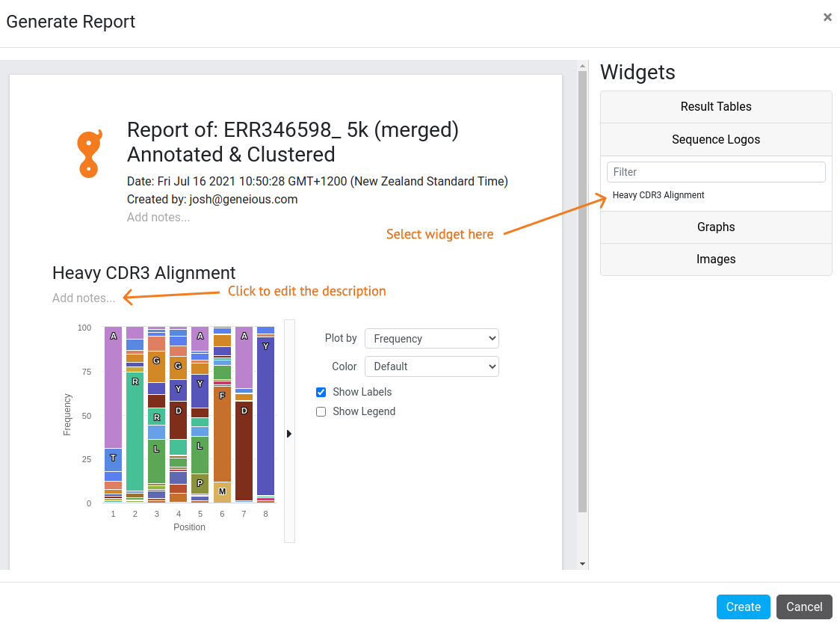Click the blue T segment in position 1 bar
The height and width of the screenshot is (626, 840).
[113, 460]
